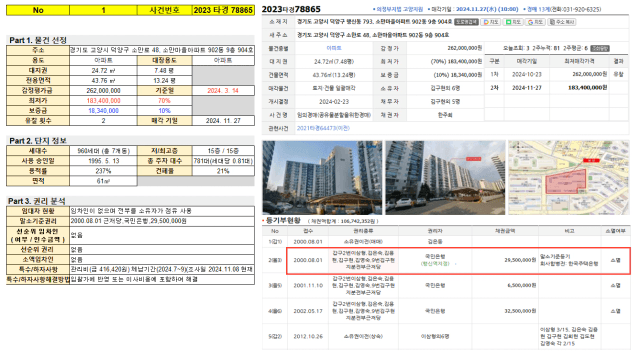The image size is (640, 360).
Task: Open the location map thumbnail
Action: tap(569, 178)
